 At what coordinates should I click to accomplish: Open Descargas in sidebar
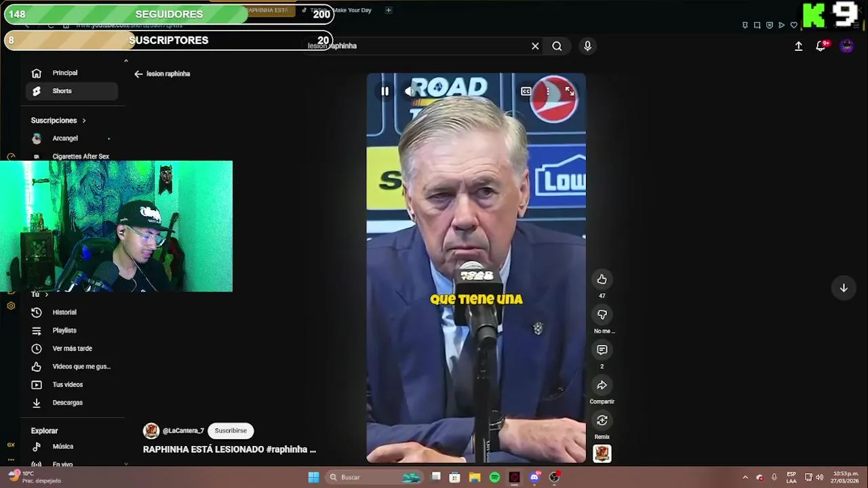[72, 403]
